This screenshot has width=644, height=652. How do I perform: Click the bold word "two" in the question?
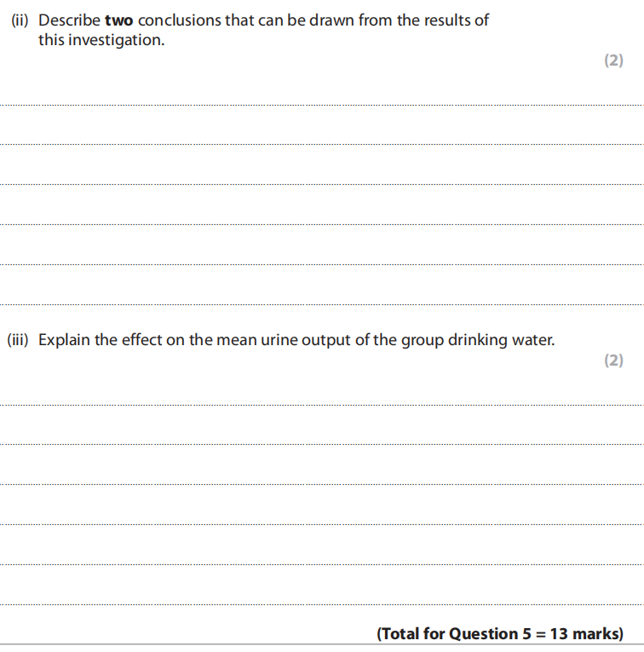[x=118, y=20]
